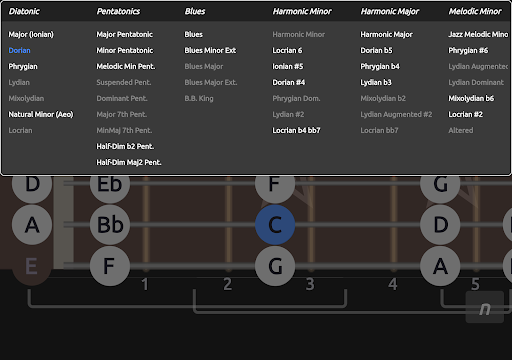This screenshot has width=512, height=360.
Task: Select Phrygian b4 scale
Action: pos(380,66)
